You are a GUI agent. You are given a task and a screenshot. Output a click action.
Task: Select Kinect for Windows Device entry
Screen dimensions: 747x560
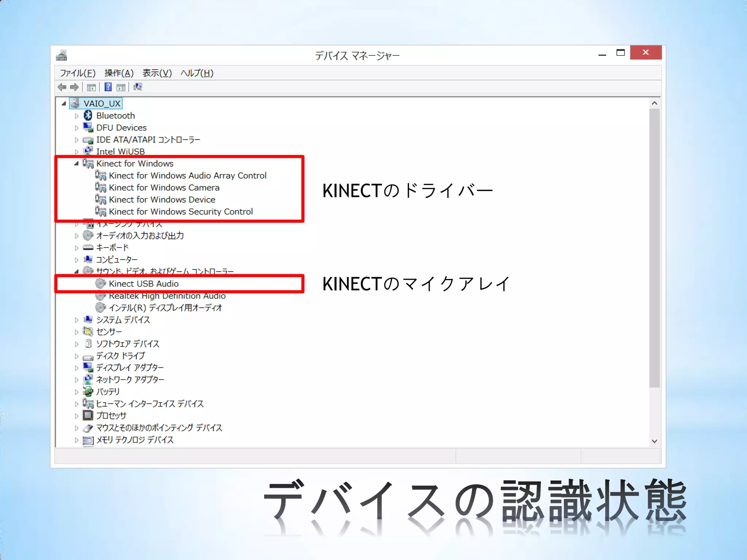[x=162, y=200]
